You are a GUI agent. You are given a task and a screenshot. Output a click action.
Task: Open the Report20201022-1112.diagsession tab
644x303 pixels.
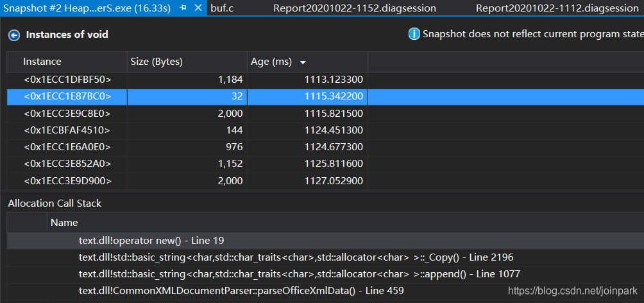point(557,8)
